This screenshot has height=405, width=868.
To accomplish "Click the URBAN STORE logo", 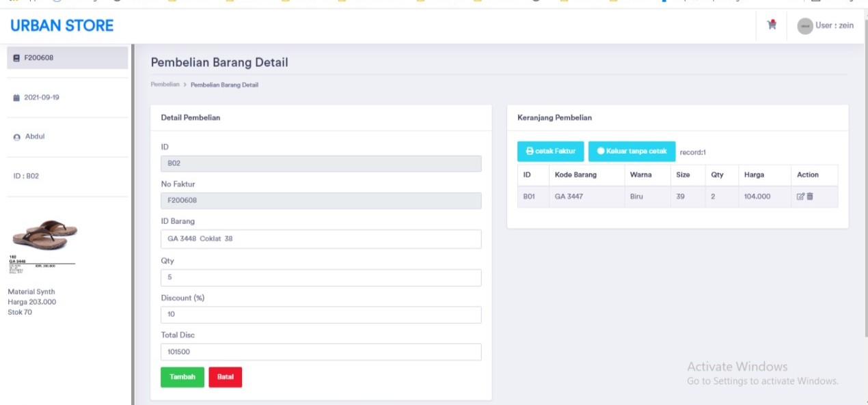I will tap(62, 26).
